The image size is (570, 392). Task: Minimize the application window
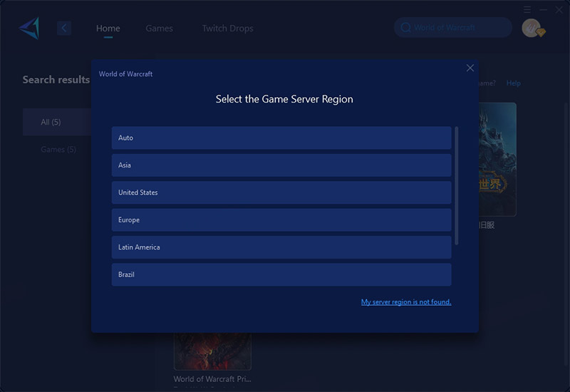click(543, 9)
